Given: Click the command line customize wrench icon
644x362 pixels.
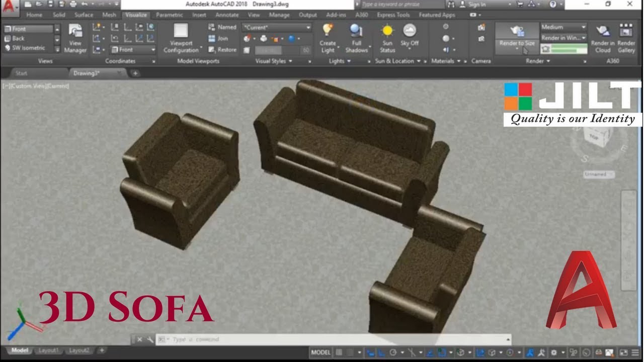Looking at the screenshot, I should pos(150,340).
